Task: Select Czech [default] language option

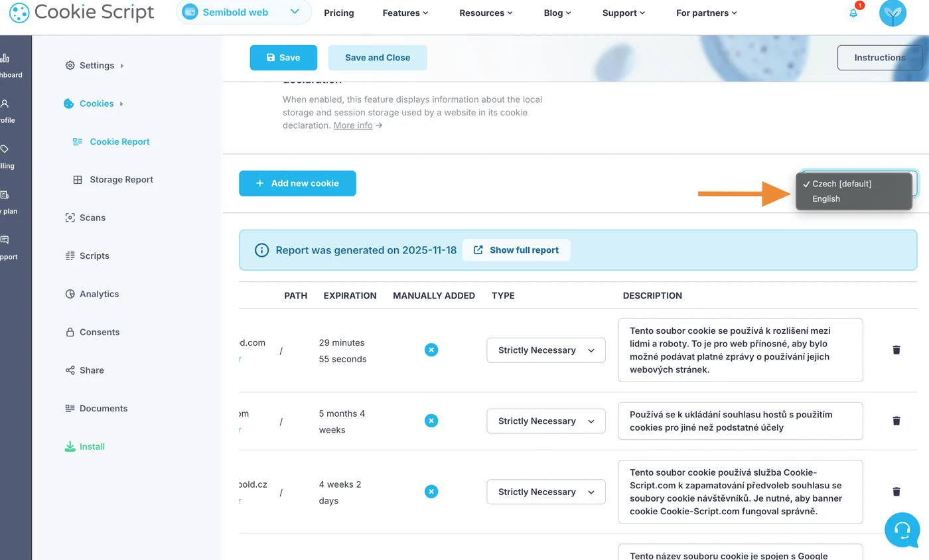Action: coord(854,184)
